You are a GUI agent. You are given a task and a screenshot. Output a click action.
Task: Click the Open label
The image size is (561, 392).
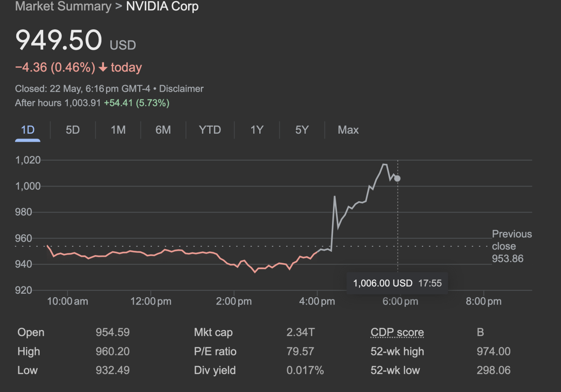click(31, 332)
